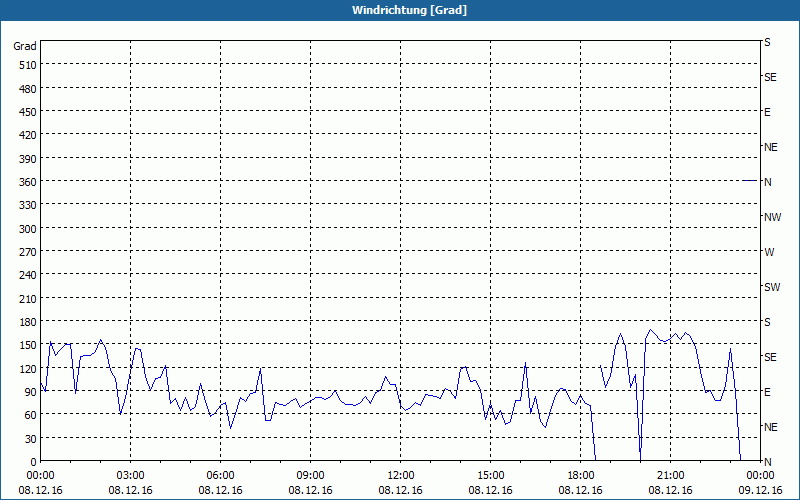Click the y-axis value 300
800x500 pixels.
28,229
